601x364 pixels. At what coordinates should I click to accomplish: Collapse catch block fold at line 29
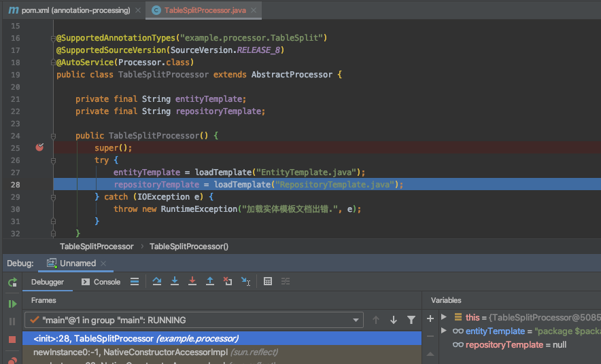pyautogui.click(x=53, y=197)
